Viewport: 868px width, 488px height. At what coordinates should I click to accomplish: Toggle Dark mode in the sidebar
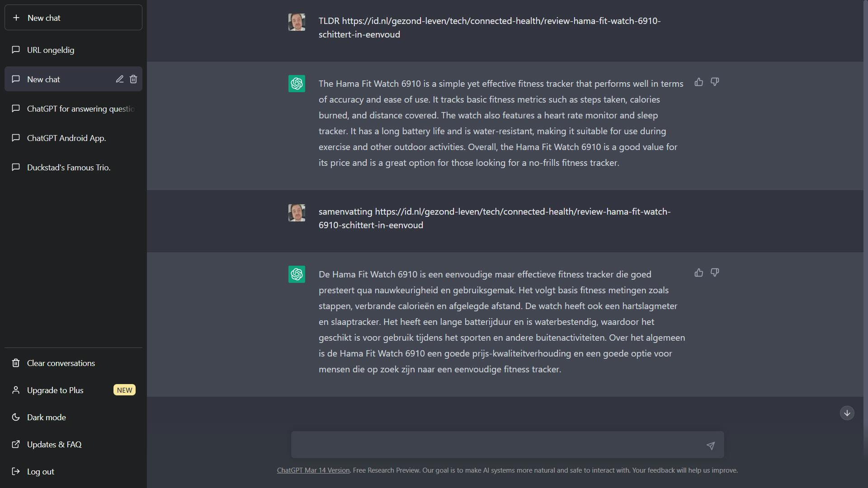point(46,417)
